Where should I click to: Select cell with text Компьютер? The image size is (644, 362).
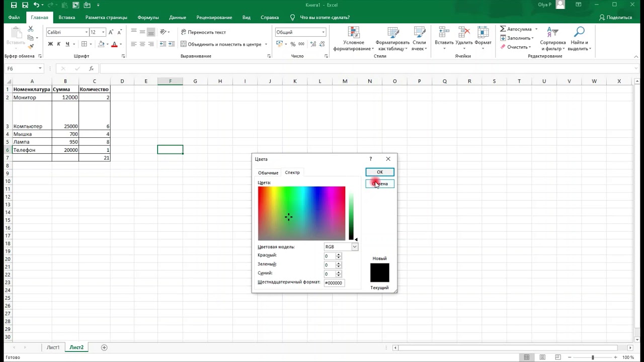pos(32,116)
